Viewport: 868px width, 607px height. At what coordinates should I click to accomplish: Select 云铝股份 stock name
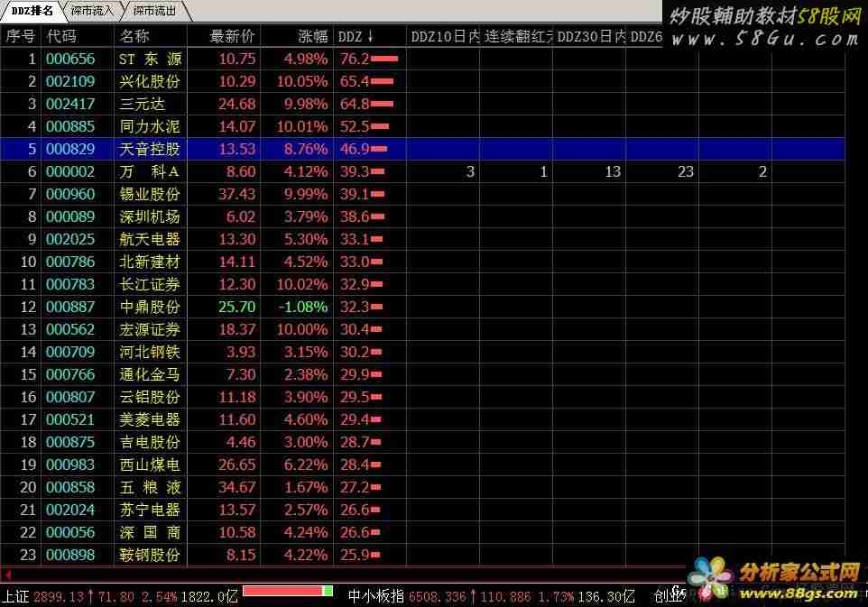pyautogui.click(x=150, y=397)
